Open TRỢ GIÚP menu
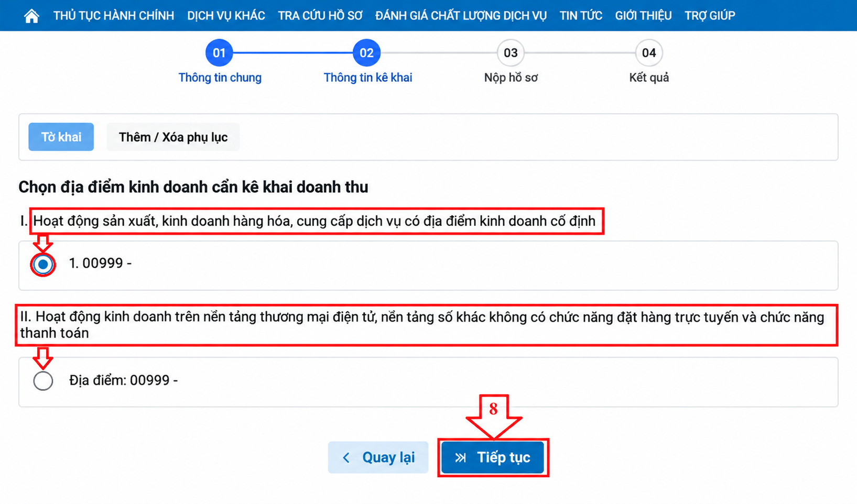 coord(710,16)
